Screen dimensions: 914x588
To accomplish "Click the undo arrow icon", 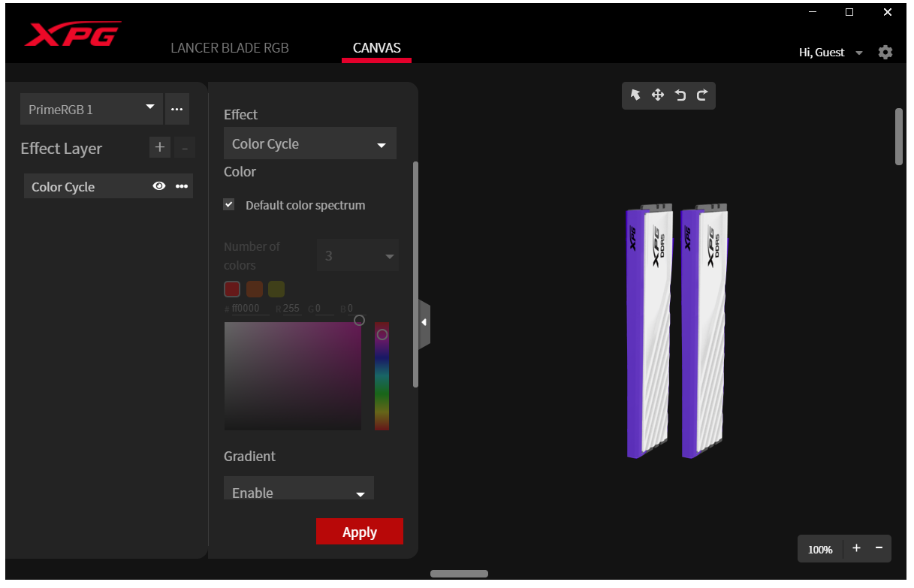I will (x=680, y=95).
